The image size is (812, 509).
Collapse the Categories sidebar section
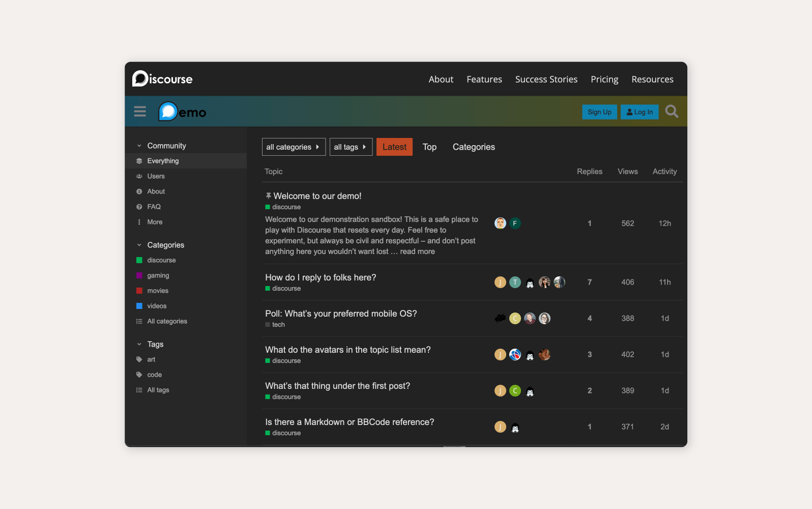[139, 245]
